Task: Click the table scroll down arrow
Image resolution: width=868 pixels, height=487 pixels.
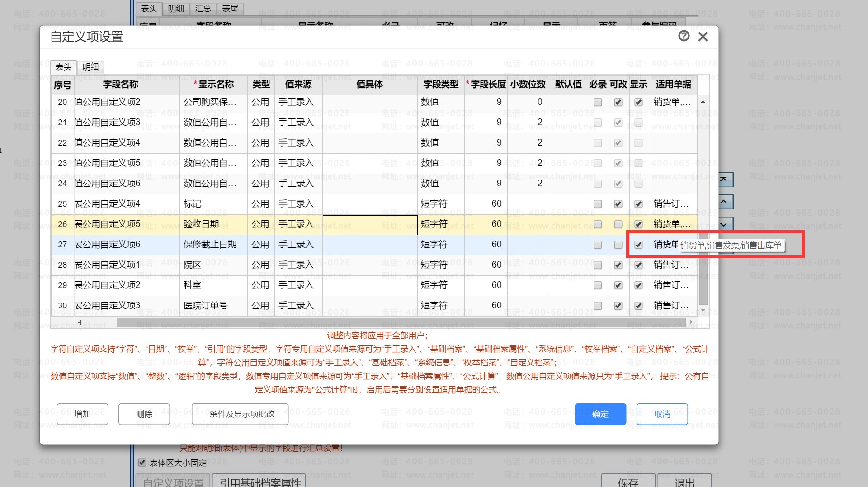Action: (x=703, y=311)
